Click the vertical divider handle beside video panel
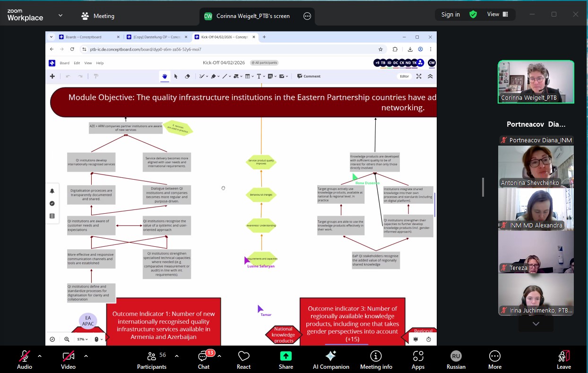This screenshot has height=373, width=588. click(x=483, y=187)
